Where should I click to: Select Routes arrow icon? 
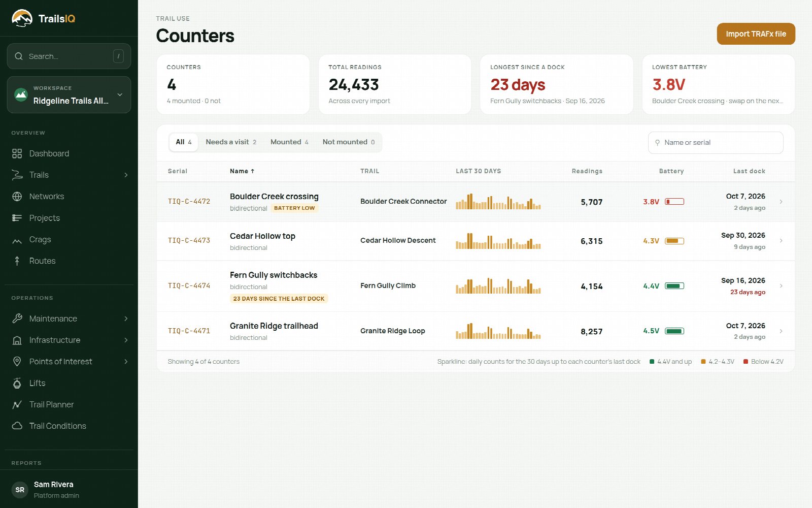[x=17, y=261]
